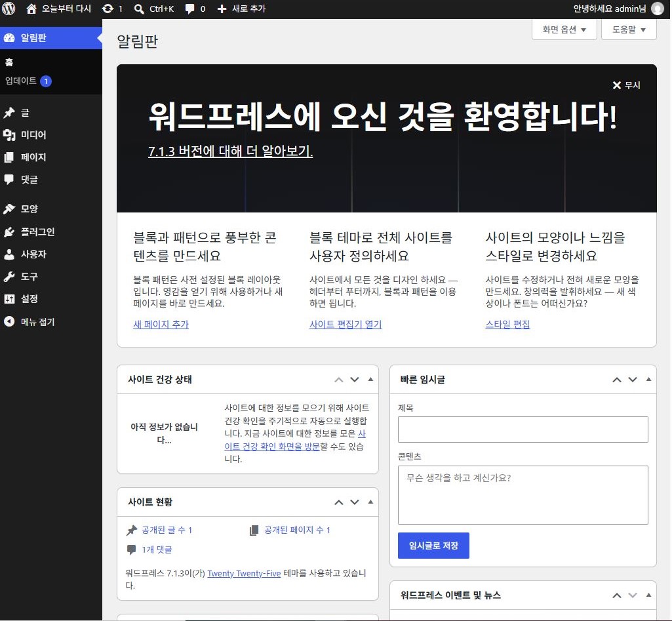Open 홈 submenu item

point(9,62)
